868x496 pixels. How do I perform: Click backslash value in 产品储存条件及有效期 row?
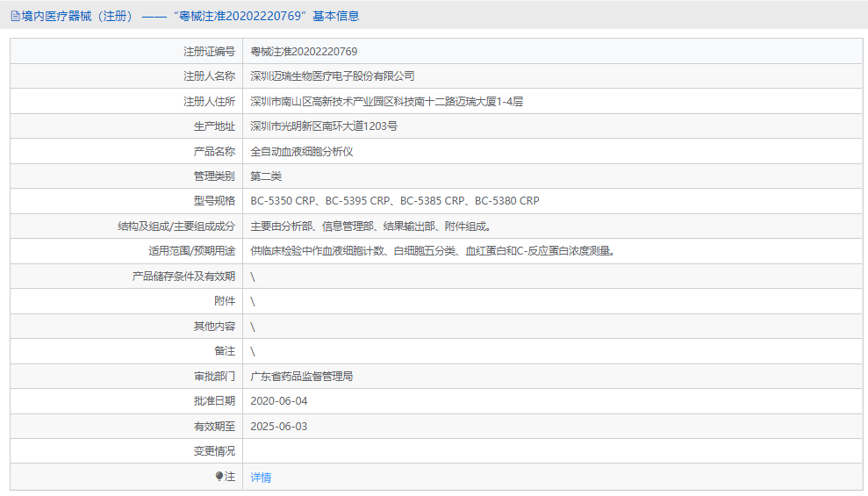coord(253,277)
